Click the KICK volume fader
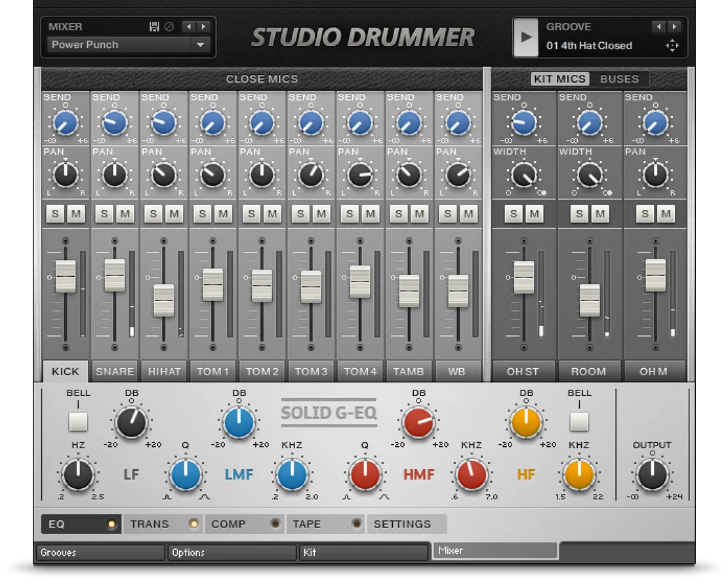Image resolution: width=728 pixels, height=582 pixels. point(66,276)
